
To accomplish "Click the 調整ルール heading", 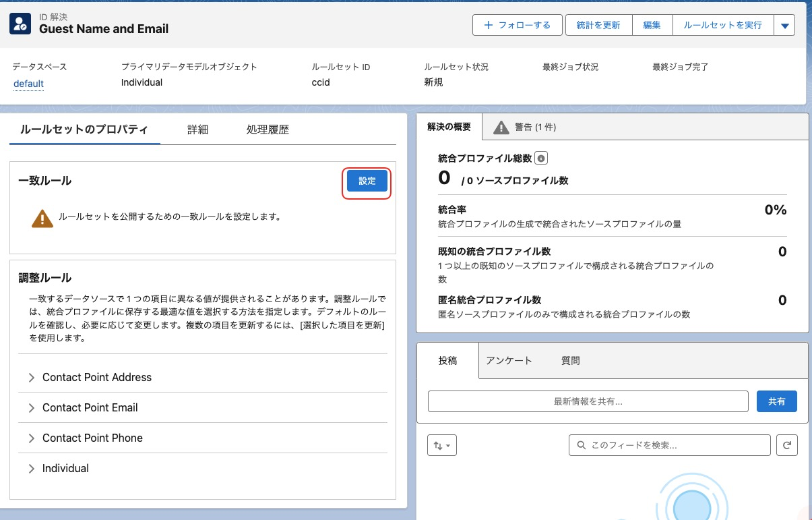I will click(45, 278).
